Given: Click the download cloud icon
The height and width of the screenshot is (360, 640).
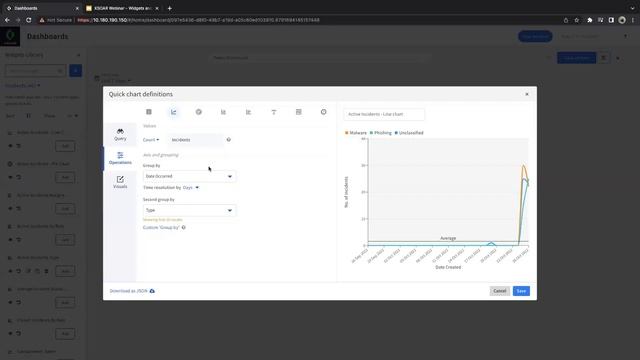Looking at the screenshot, I should click(152, 291).
